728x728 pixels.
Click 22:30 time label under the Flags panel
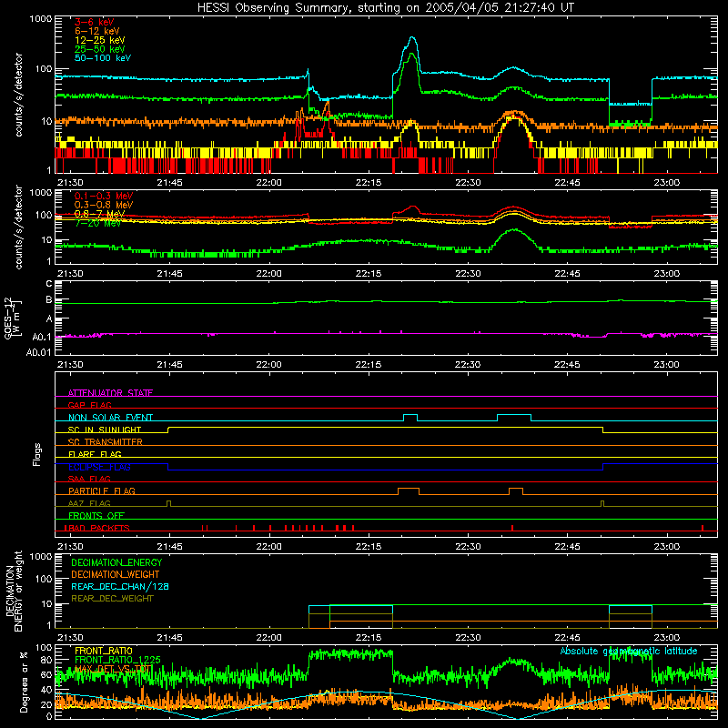(468, 547)
